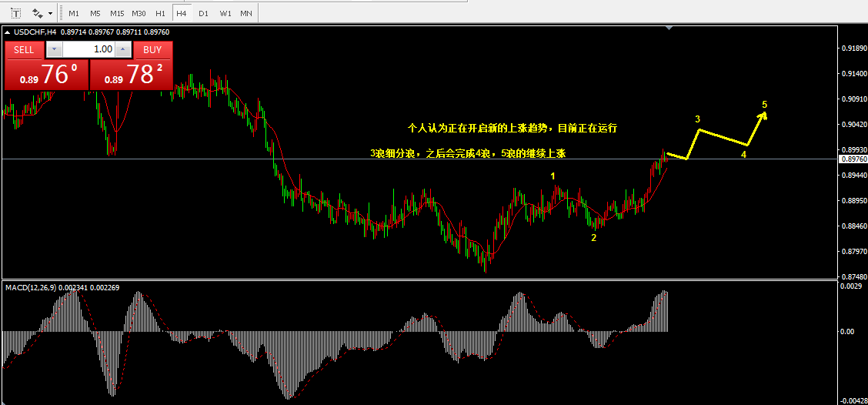Click the BUY button
The height and width of the screenshot is (405, 868).
[152, 49]
